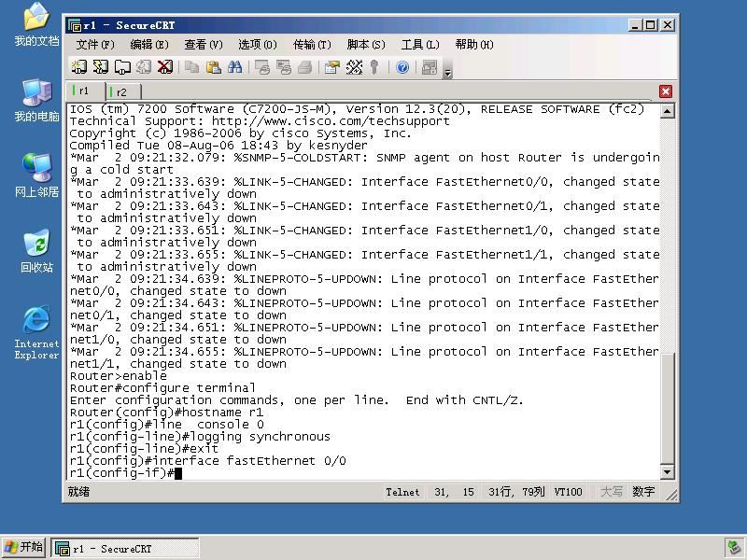Click the 开始 Start button
Viewport: 747px width, 560px height.
point(23,548)
